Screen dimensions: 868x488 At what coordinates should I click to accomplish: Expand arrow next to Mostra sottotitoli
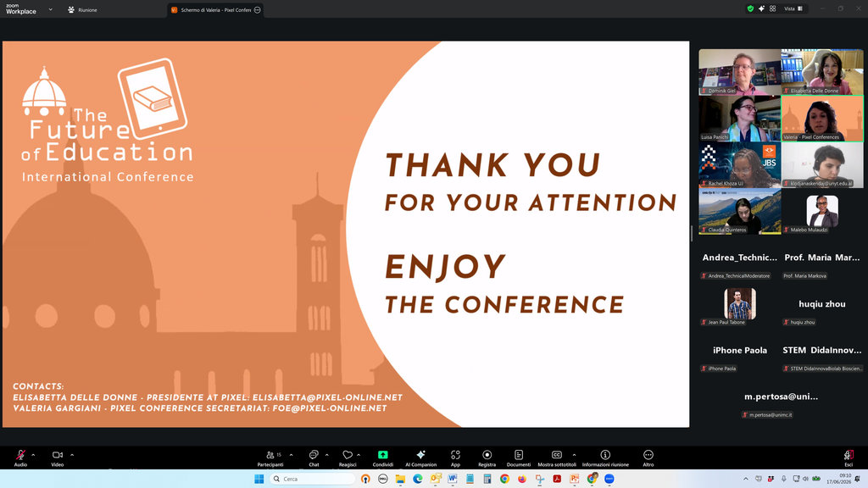click(574, 455)
